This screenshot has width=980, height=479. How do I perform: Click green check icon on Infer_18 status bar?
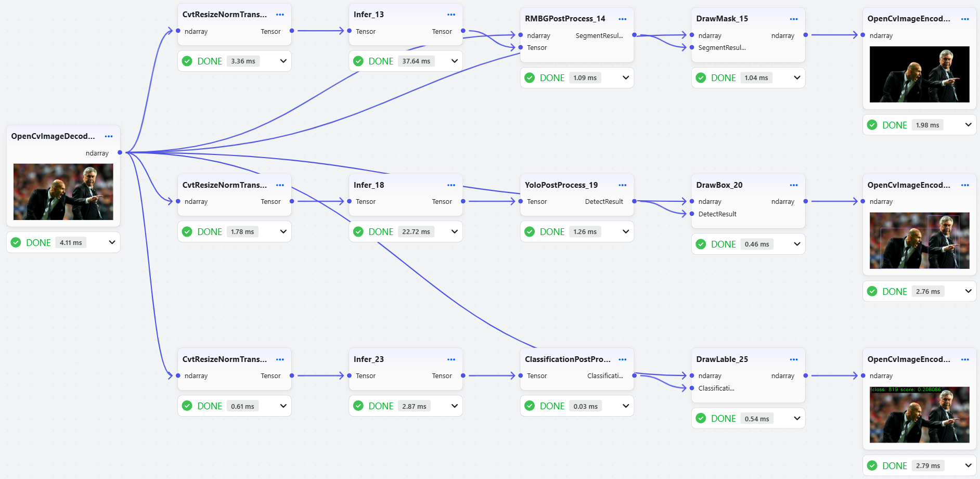[358, 231]
